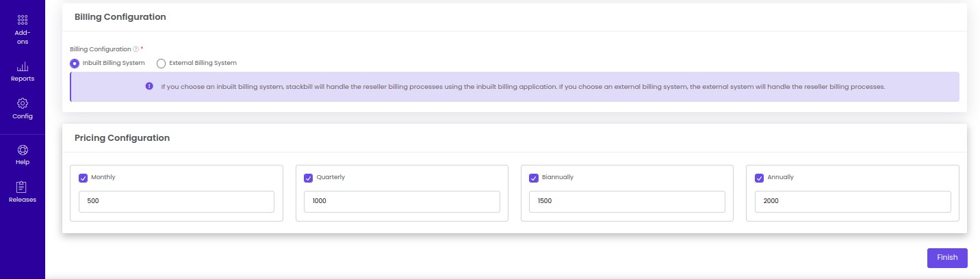
Task: Click the Finish button
Action: pos(947,258)
